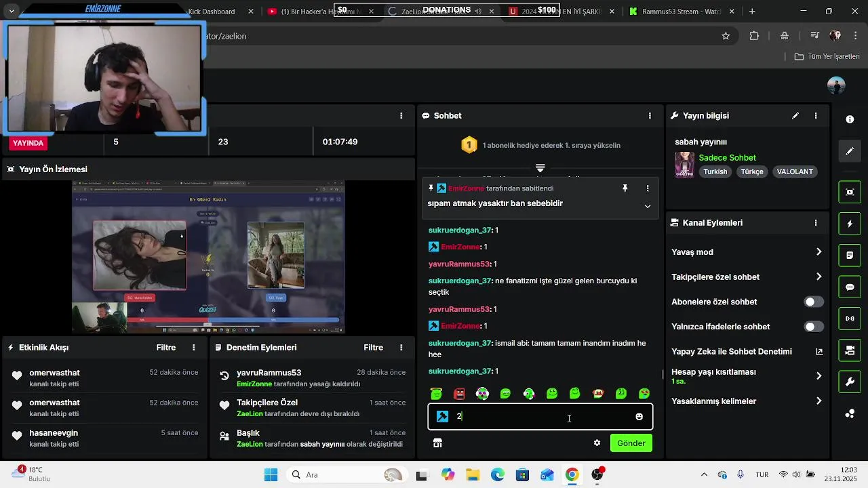Select the lightning bolt sidebar icon
The height and width of the screenshot is (488, 868).
coord(850,224)
